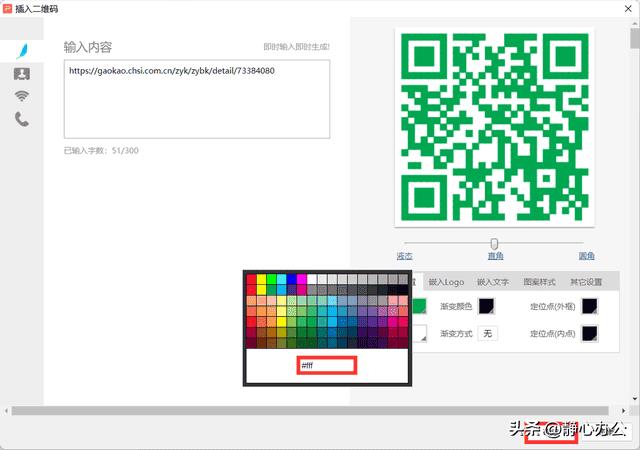Open the contact card QR type icon
Viewport: 640px width, 450px height.
pos(22,74)
